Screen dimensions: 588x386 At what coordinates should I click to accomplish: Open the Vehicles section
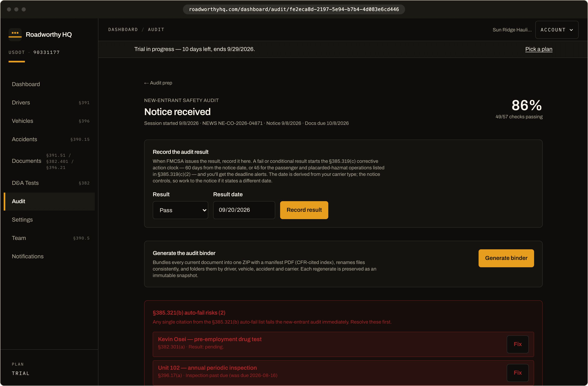tap(49, 121)
